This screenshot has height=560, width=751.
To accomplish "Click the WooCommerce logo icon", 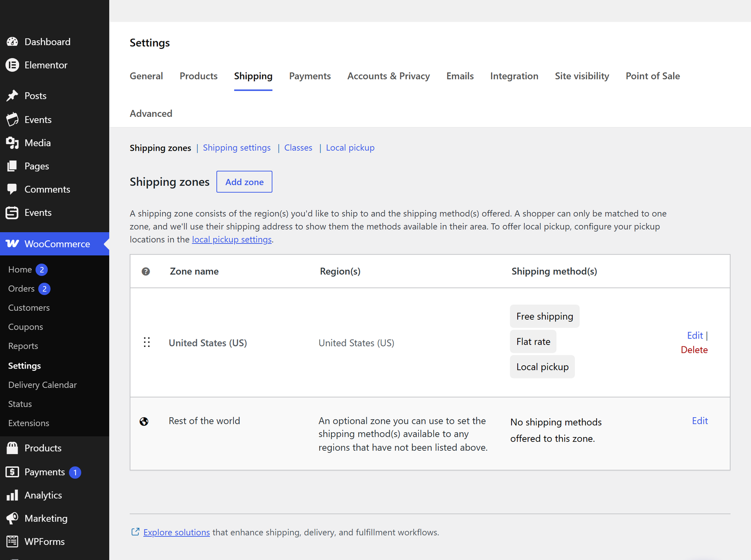I will pos(12,244).
